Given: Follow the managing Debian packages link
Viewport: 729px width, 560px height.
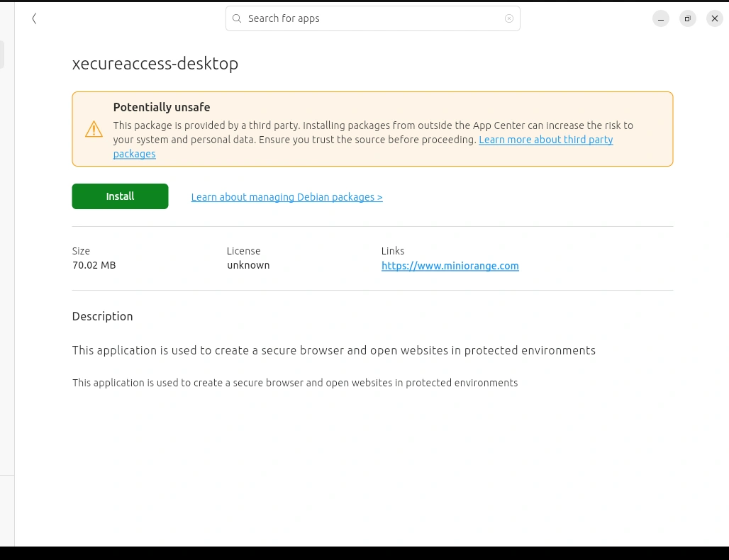Looking at the screenshot, I should [286, 197].
